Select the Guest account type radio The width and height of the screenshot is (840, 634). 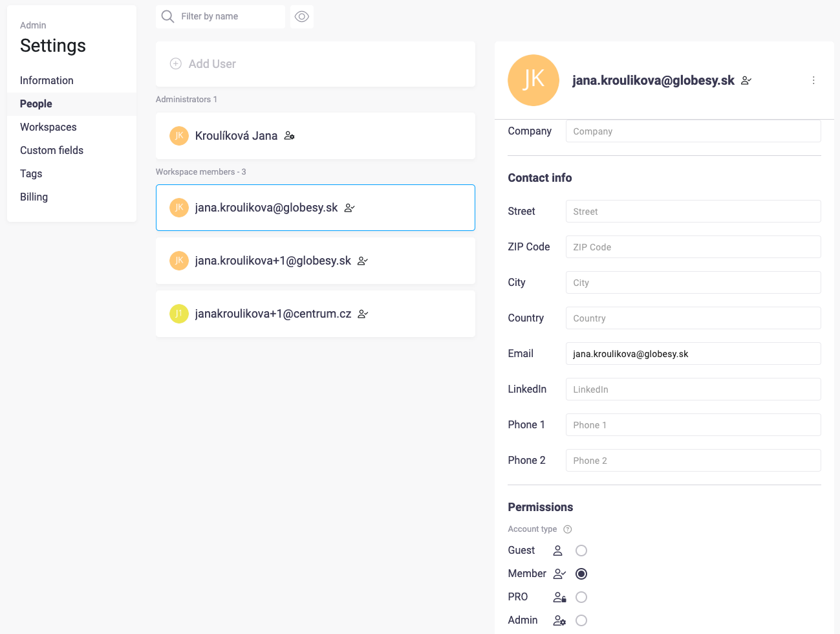point(581,551)
